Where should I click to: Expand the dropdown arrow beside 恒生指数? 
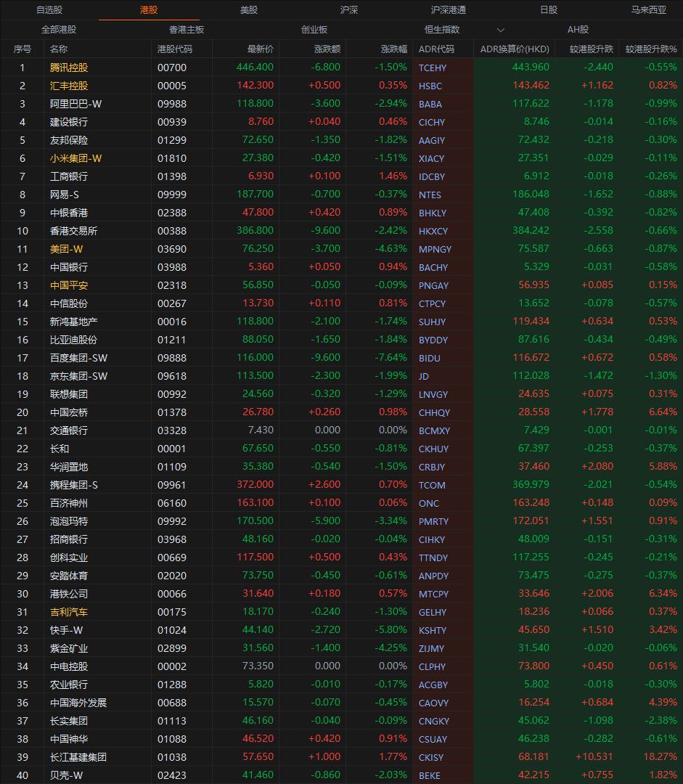tap(501, 30)
